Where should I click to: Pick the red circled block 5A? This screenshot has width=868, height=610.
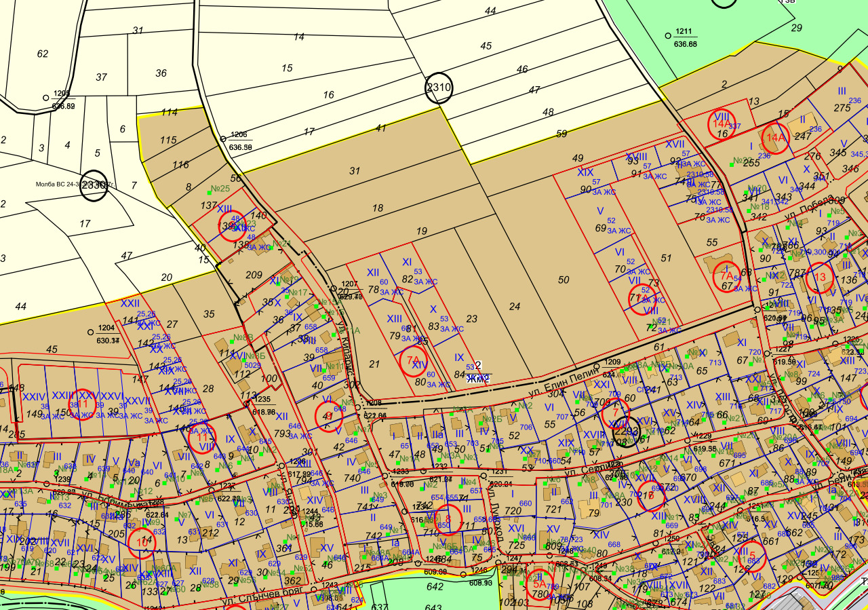point(540,582)
